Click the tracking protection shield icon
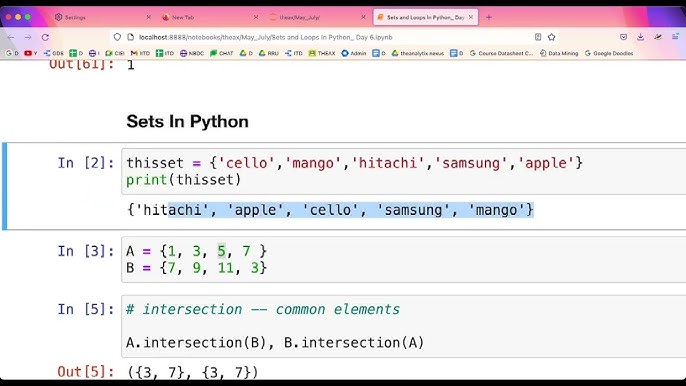Screen dimensions: 686x386 pyautogui.click(x=117, y=37)
